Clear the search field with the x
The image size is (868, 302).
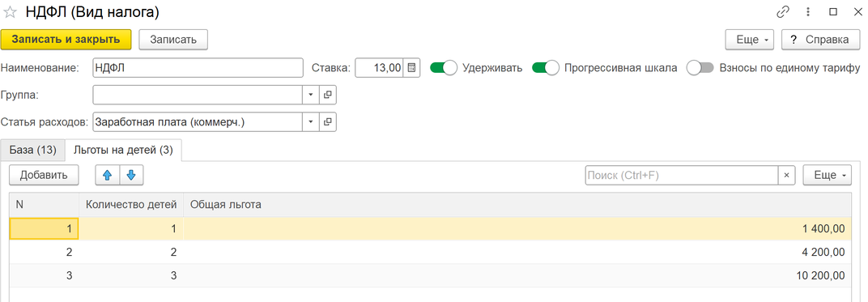pos(786,176)
